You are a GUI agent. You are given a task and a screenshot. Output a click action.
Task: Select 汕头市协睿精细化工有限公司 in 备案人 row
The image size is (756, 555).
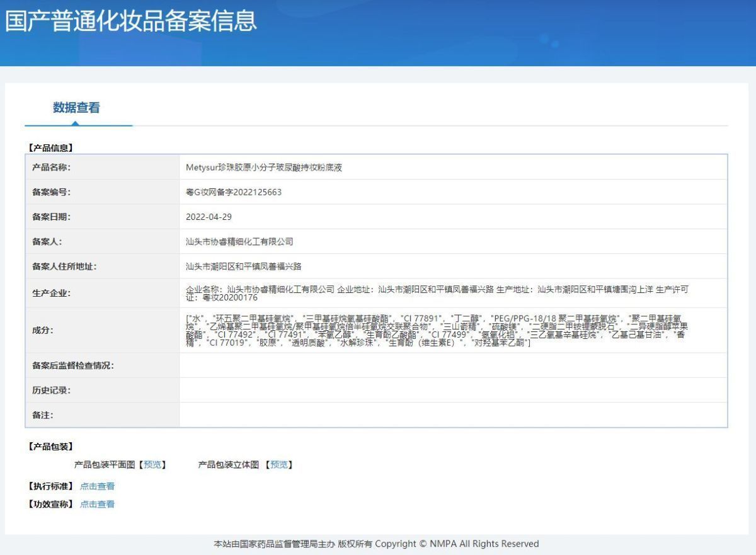239,241
